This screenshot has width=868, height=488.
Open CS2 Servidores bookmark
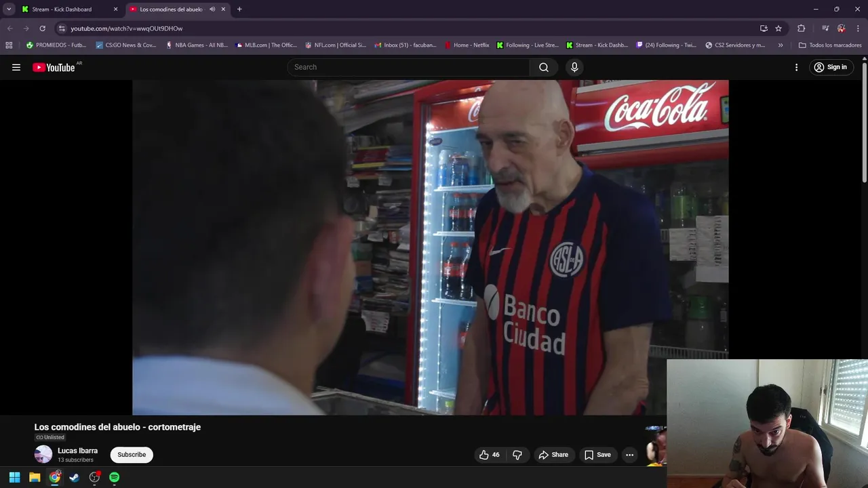click(736, 45)
